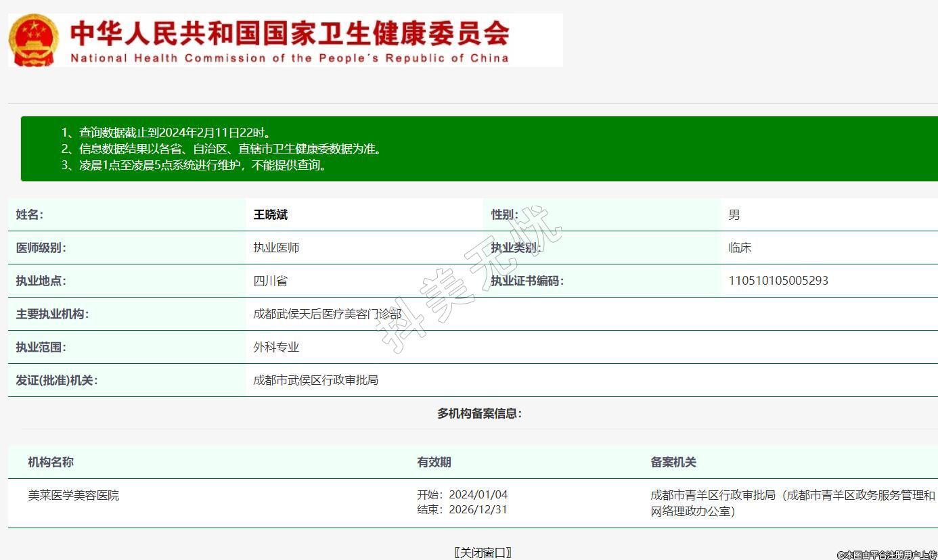Click the 执业医师 physician level value

(x=276, y=248)
